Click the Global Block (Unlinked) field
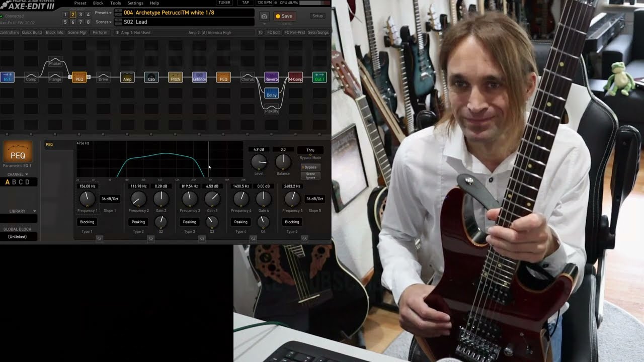This screenshot has height=362, width=644. point(19,237)
